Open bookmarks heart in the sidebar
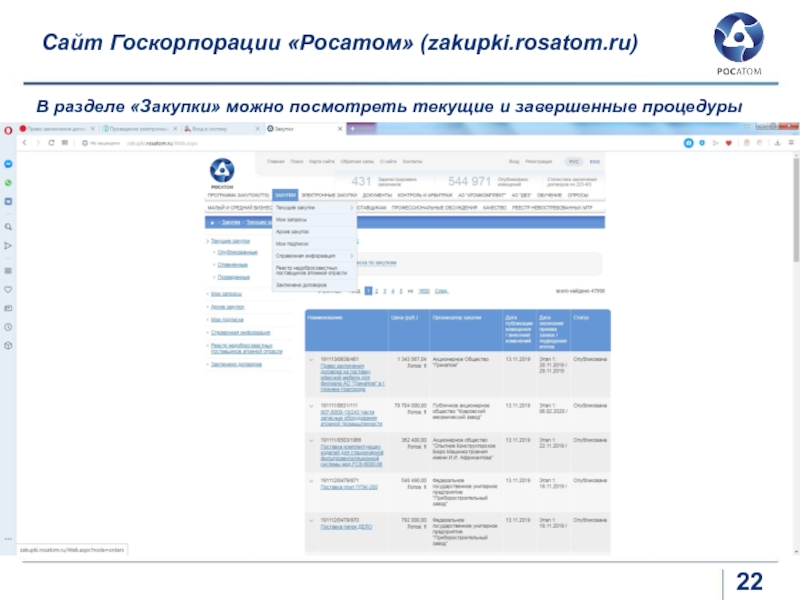 [8, 289]
